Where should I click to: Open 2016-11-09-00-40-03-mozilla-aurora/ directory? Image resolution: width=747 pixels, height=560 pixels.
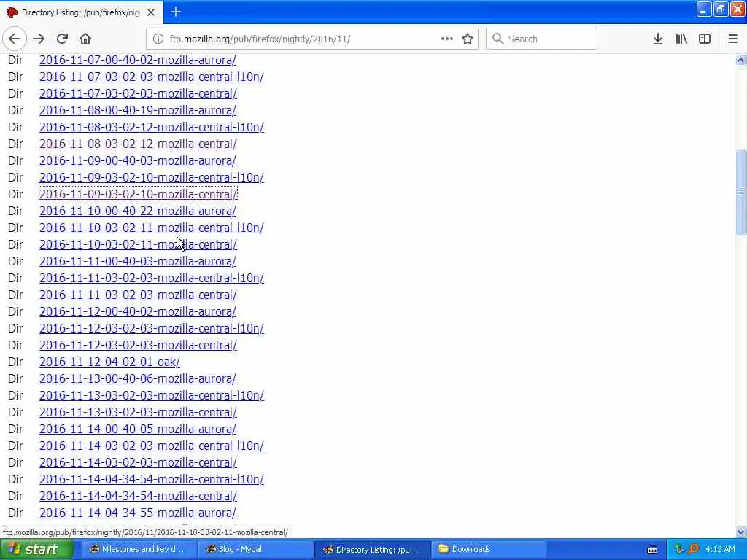(x=138, y=160)
